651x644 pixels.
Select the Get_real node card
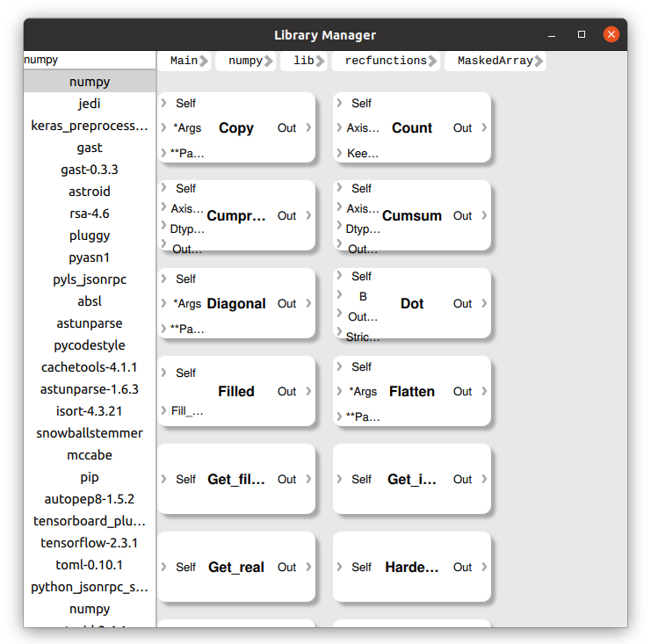[x=236, y=567]
